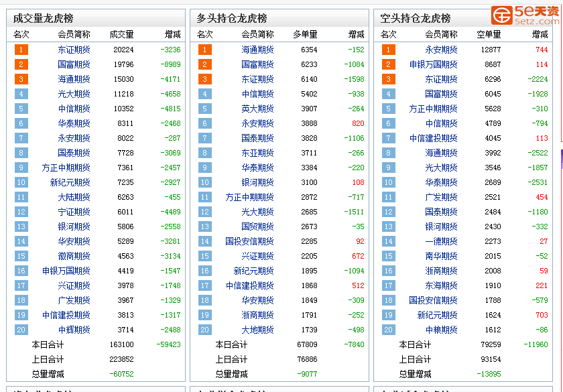Select the volume value 20224
Screen dimensions: 563x392
[x=123, y=50]
